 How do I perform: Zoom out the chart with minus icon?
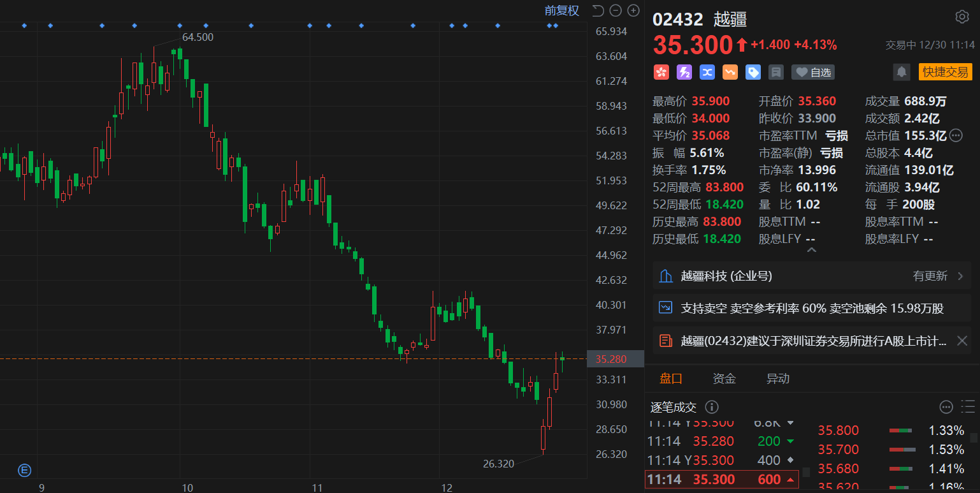coord(616,10)
